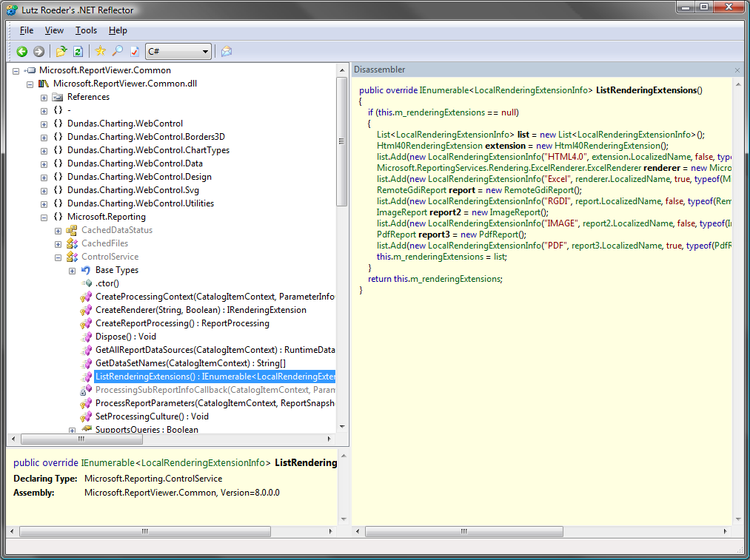The width and height of the screenshot is (750, 560).
Task: Click PdfReport type link in code
Action: [x=396, y=235]
